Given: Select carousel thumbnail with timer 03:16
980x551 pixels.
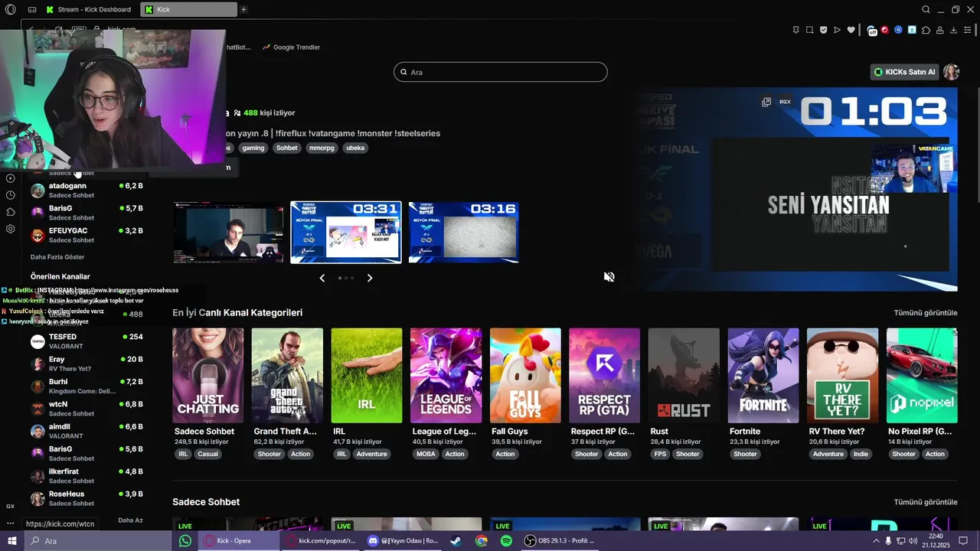Looking at the screenshot, I should (464, 232).
